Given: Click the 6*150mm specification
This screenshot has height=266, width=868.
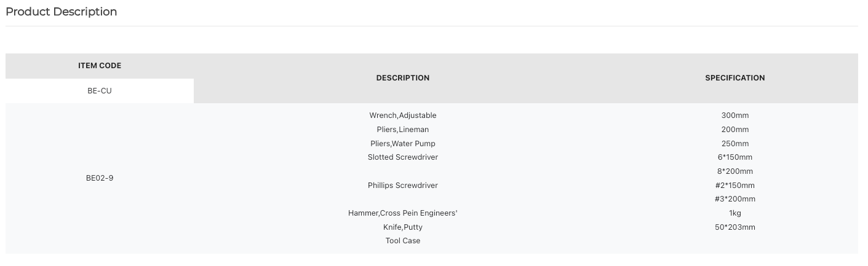Looking at the screenshot, I should tap(735, 157).
